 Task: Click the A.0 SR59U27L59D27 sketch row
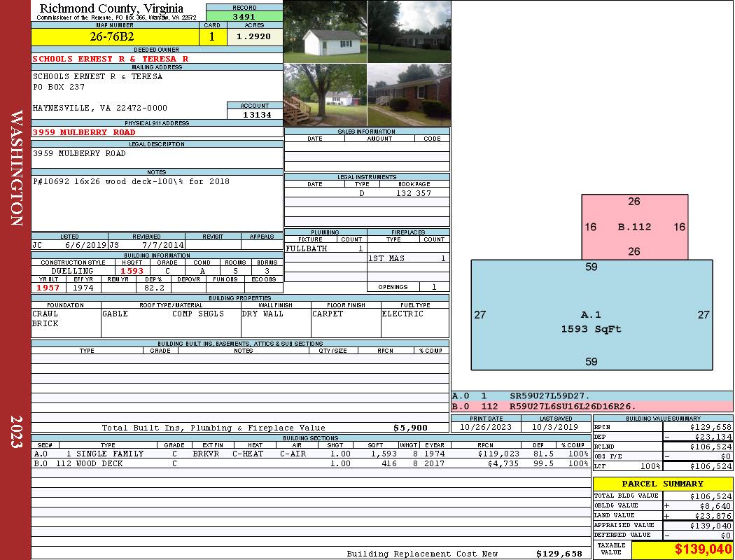pyautogui.click(x=591, y=396)
